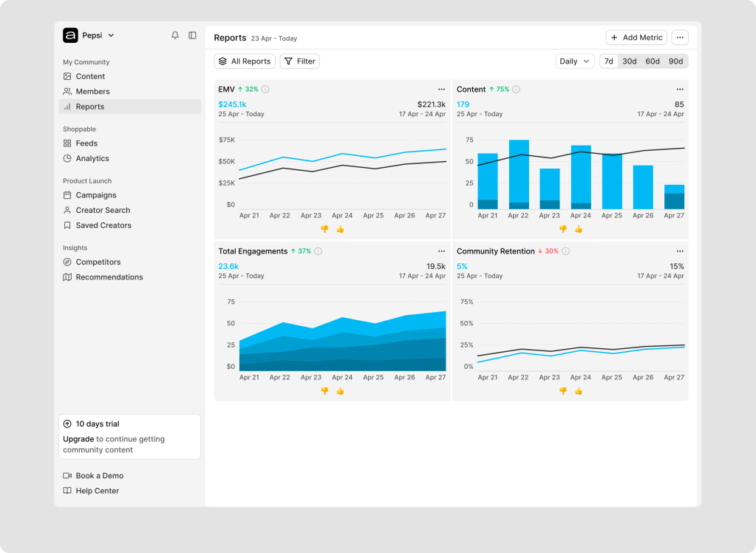The height and width of the screenshot is (553, 756).
Task: Open the Daily interval dropdown
Action: [574, 61]
